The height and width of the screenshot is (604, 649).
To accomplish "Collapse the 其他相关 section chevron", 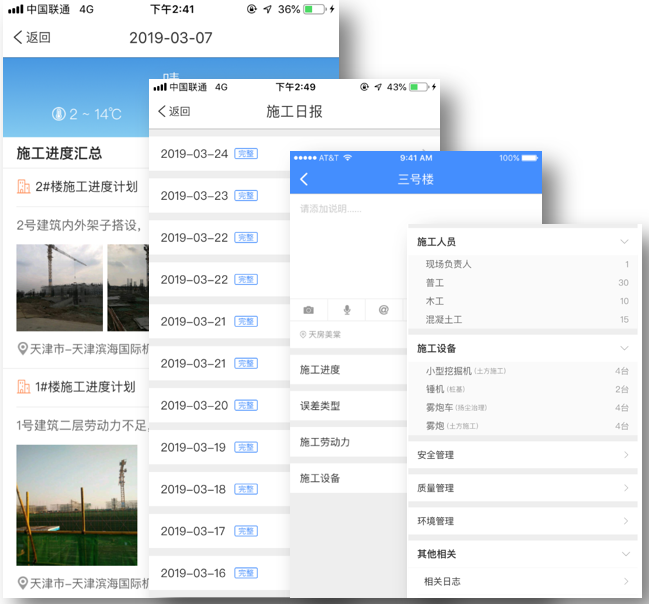I will (626, 554).
